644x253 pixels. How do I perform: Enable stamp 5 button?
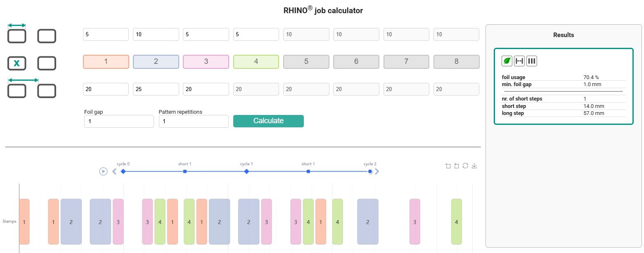click(306, 62)
